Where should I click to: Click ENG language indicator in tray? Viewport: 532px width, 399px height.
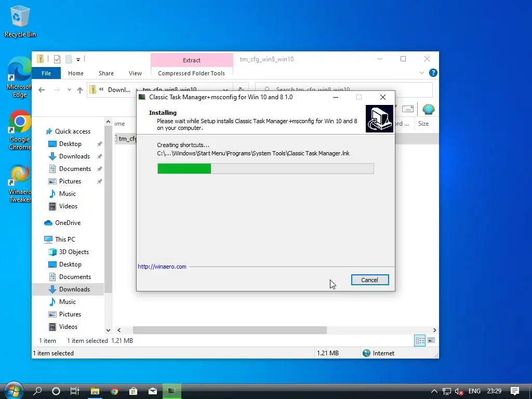pyautogui.click(x=474, y=391)
